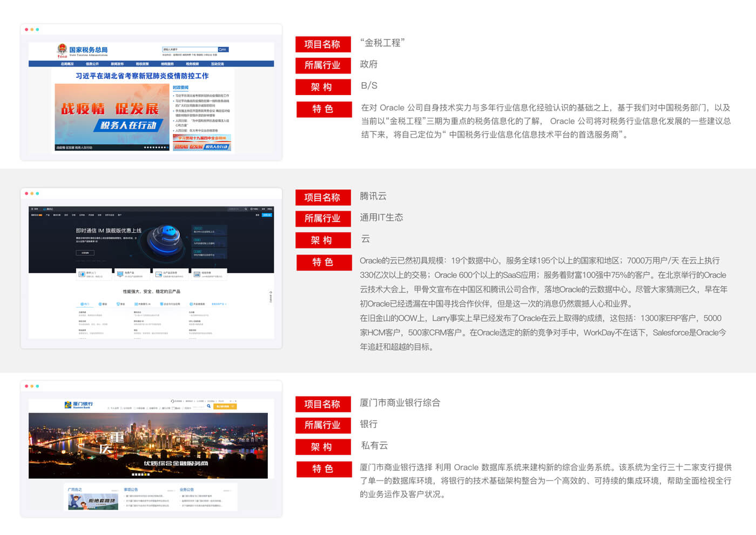Click the 项目名称 label beside 厦门市商业银行综合

click(x=323, y=404)
